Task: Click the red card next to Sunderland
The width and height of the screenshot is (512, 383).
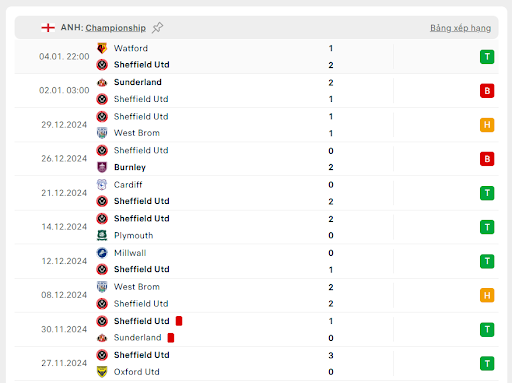Action: click(x=171, y=338)
